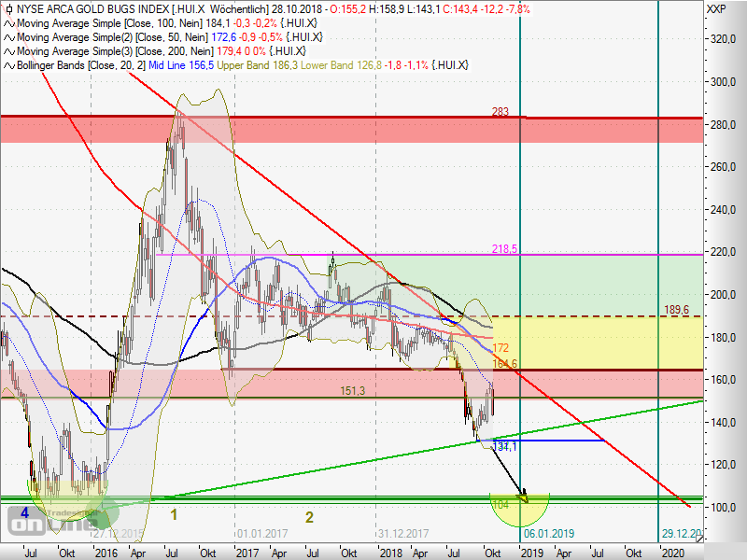Click the 283 resistance level label
747x560 pixels.
pyautogui.click(x=500, y=112)
